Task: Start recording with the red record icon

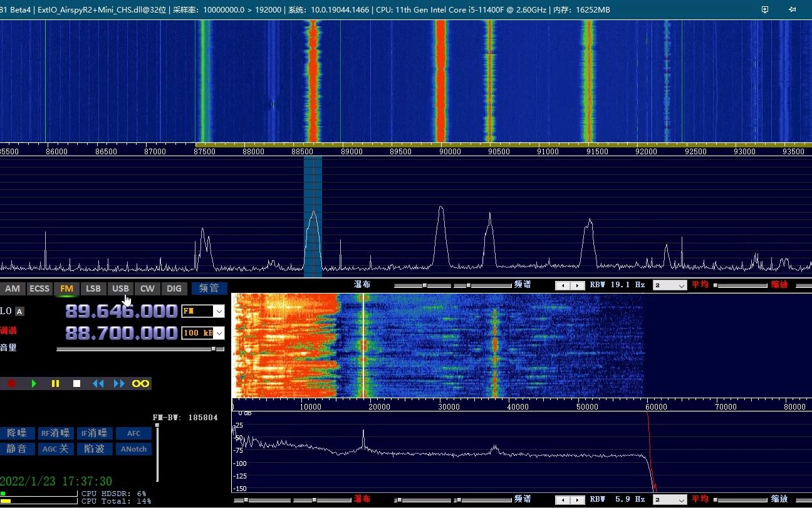Action: [x=11, y=383]
